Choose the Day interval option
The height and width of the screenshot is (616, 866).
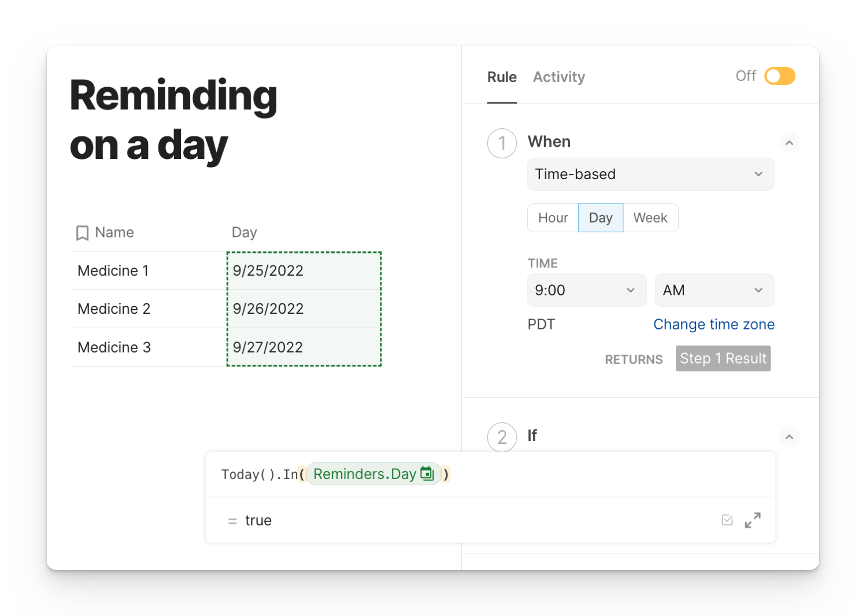pyautogui.click(x=600, y=218)
